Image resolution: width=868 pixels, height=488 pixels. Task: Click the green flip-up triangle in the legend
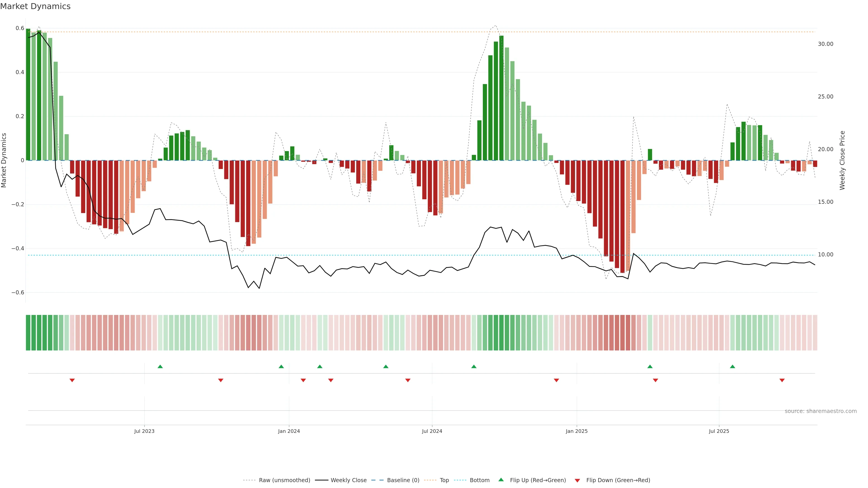pyautogui.click(x=501, y=480)
